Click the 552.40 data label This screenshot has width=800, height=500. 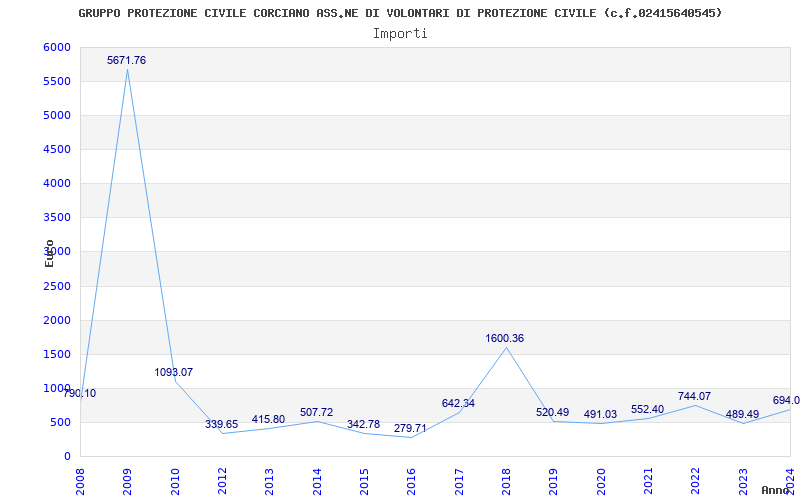pos(647,409)
